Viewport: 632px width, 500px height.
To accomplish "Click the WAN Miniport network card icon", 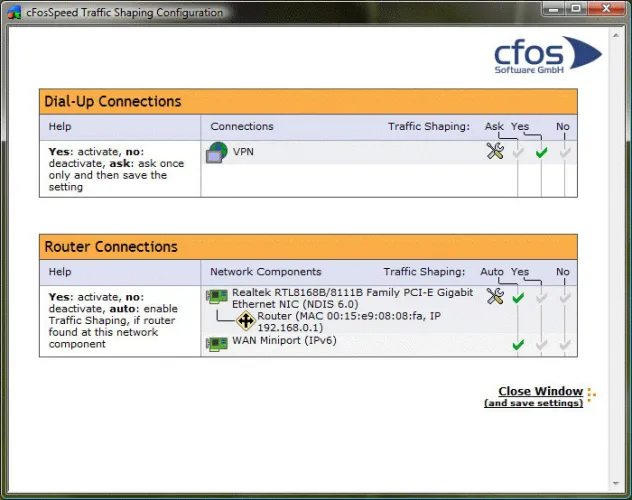I will point(217,343).
